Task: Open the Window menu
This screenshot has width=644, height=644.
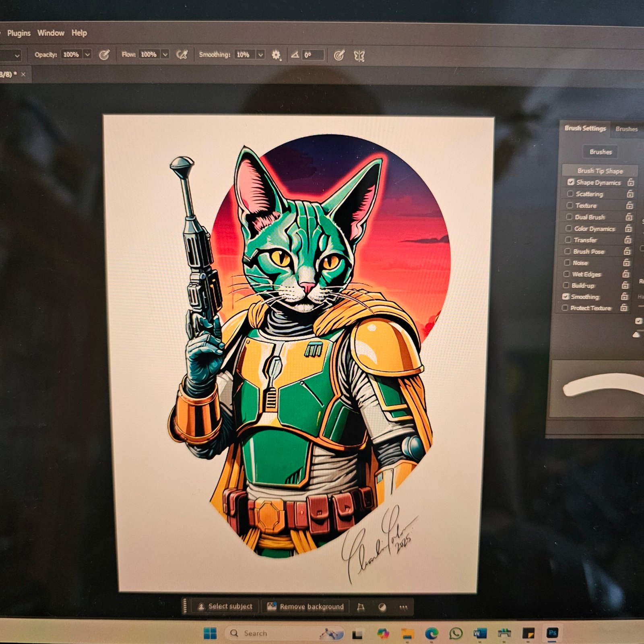Action: pos(51,33)
